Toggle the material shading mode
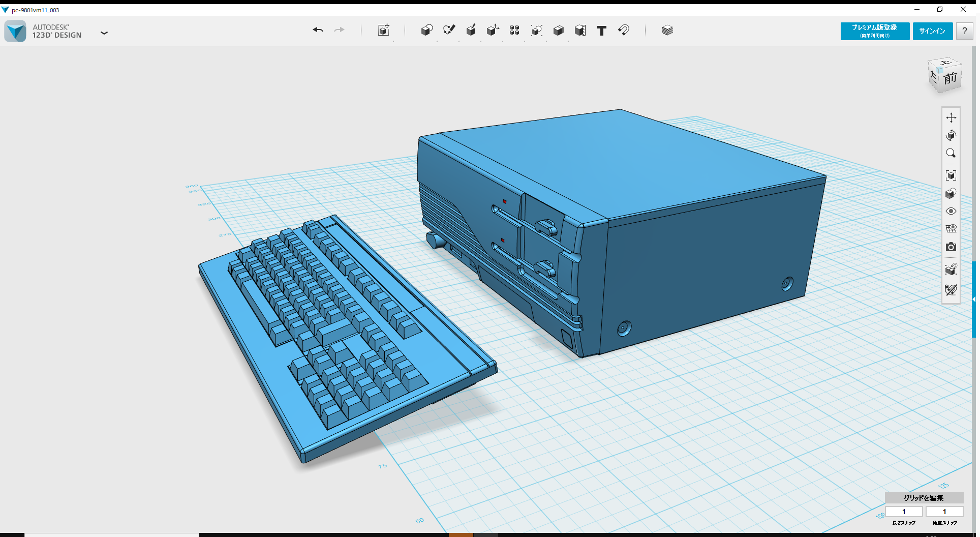The height and width of the screenshot is (537, 980). (x=952, y=194)
